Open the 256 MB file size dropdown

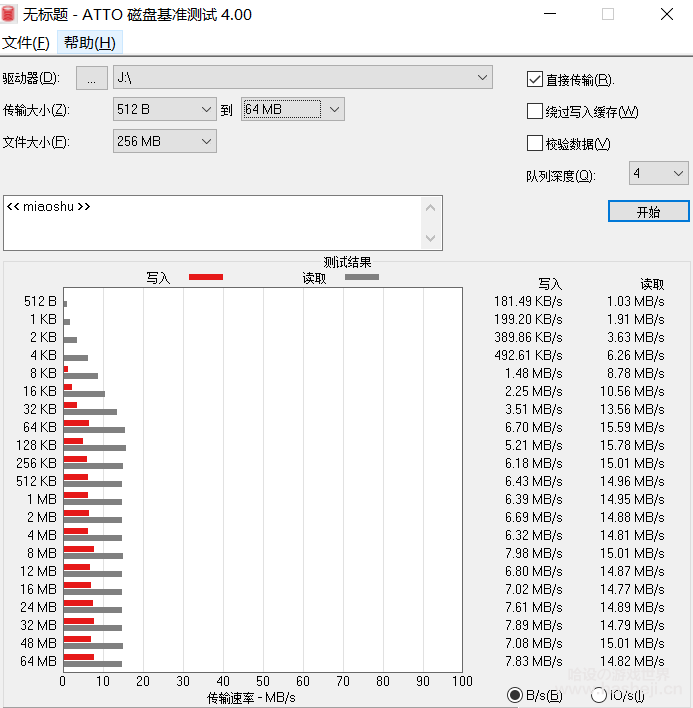tap(165, 141)
